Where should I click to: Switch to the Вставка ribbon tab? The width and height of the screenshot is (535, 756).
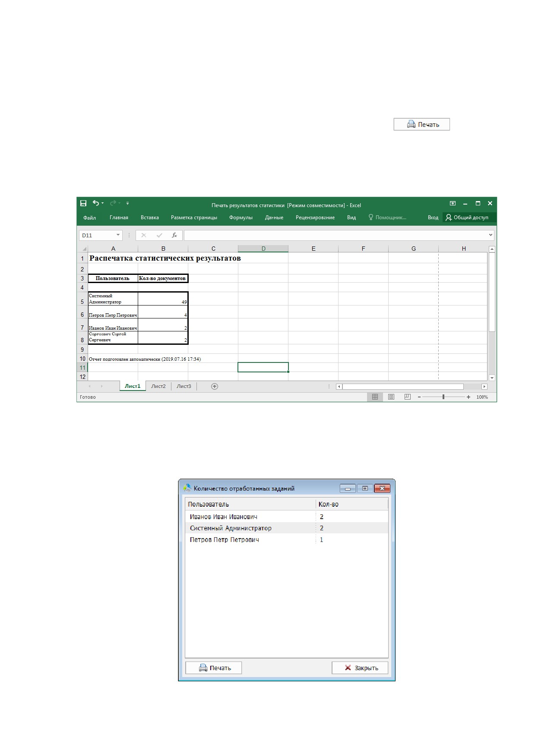pos(150,217)
